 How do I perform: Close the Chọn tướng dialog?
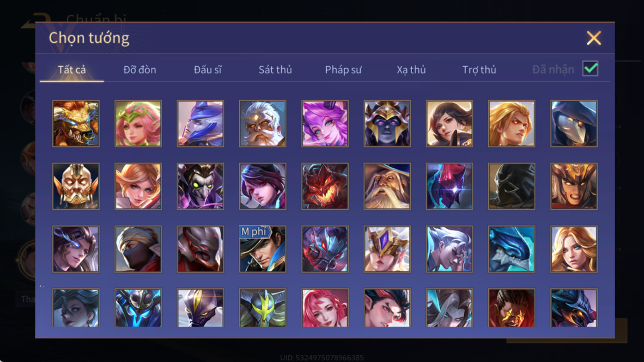click(x=594, y=38)
